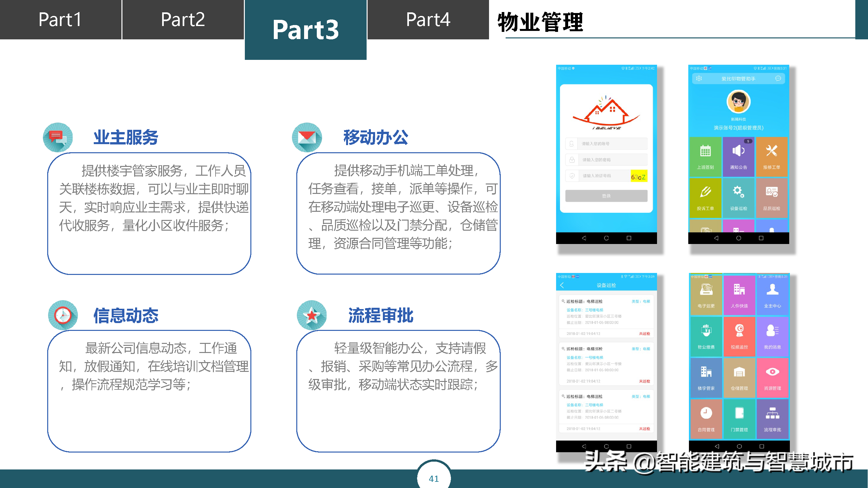Tap Android home button on 设备巡检 phone
Screen dimensions: 868x488
606,446
